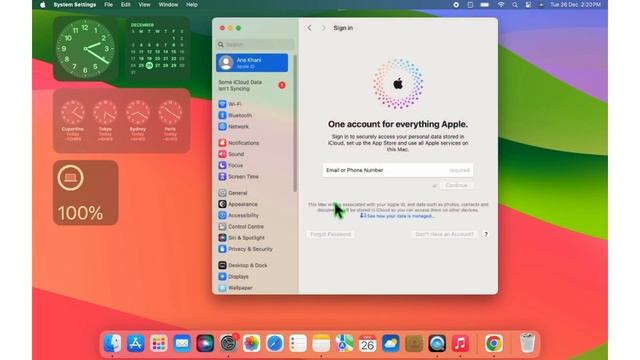Click the Wi-Fi status icon in menu bar

click(501, 5)
